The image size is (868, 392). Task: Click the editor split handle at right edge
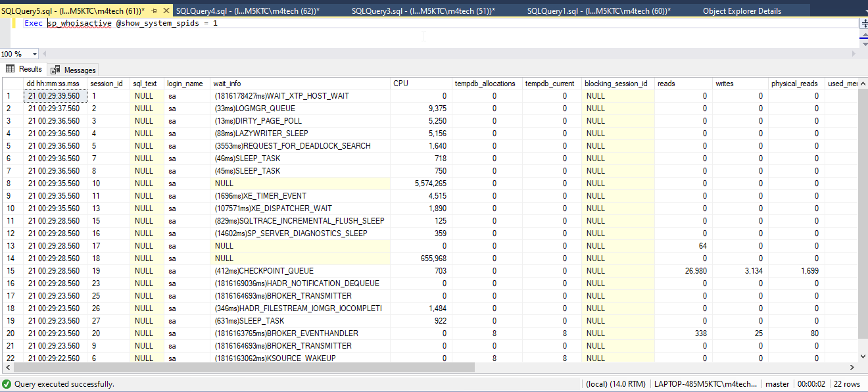[864, 23]
